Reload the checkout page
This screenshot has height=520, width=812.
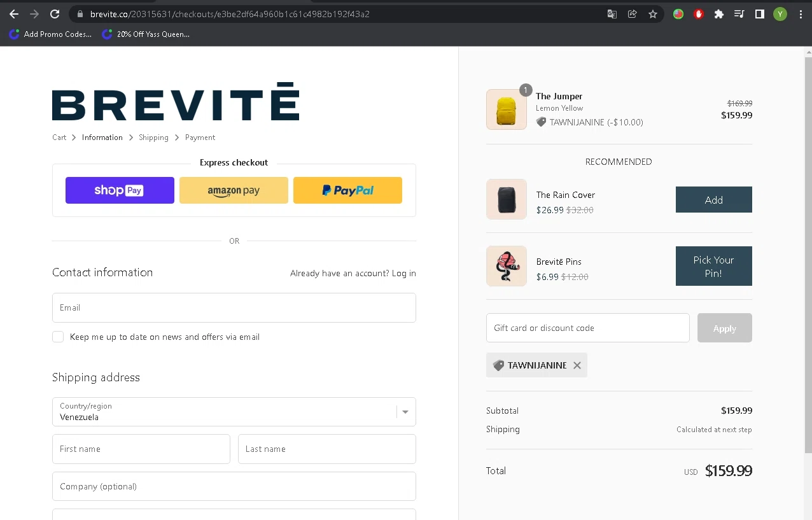55,14
